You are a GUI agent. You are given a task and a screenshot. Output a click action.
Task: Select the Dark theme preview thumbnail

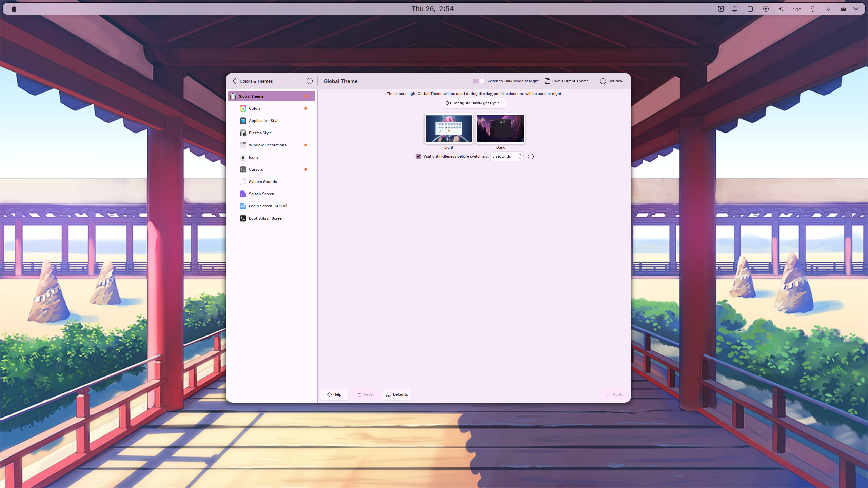500,128
